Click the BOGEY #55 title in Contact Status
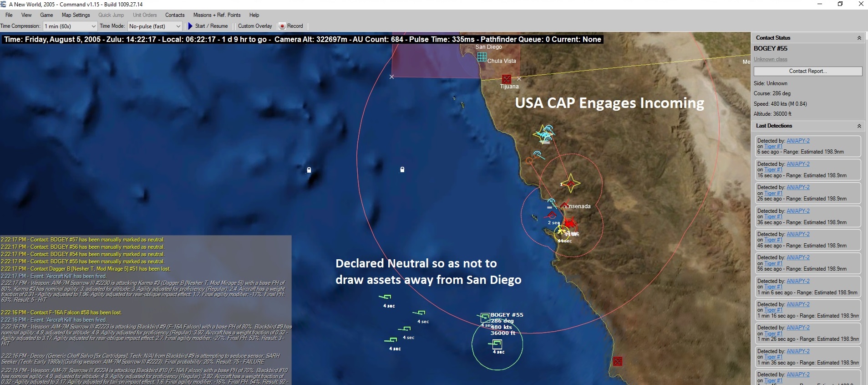 tap(771, 48)
